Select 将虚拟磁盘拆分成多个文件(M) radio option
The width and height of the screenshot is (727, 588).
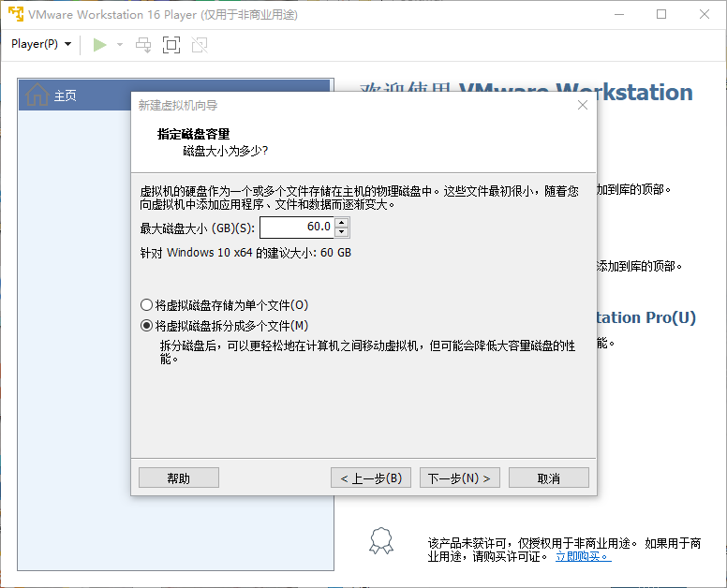225,326
